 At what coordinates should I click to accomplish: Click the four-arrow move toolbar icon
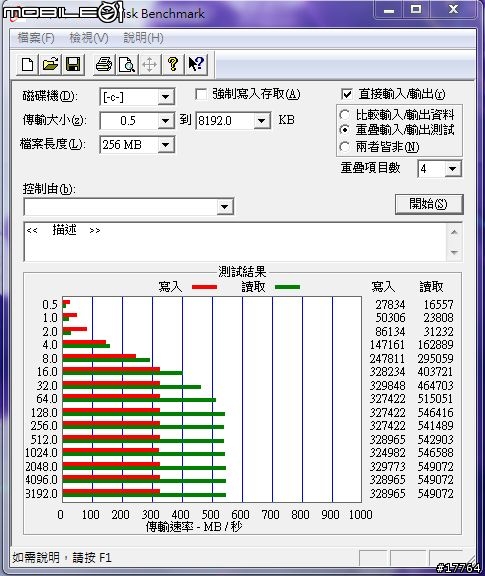pyautogui.click(x=150, y=65)
